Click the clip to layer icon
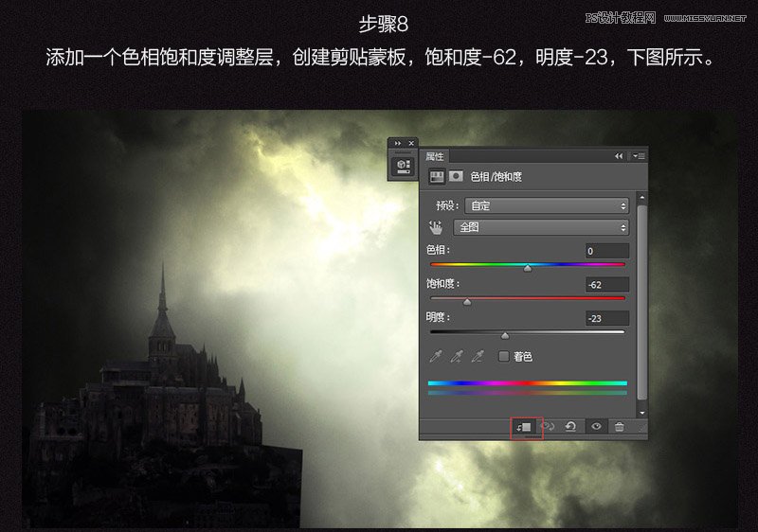This screenshot has height=532, width=758. tap(524, 427)
